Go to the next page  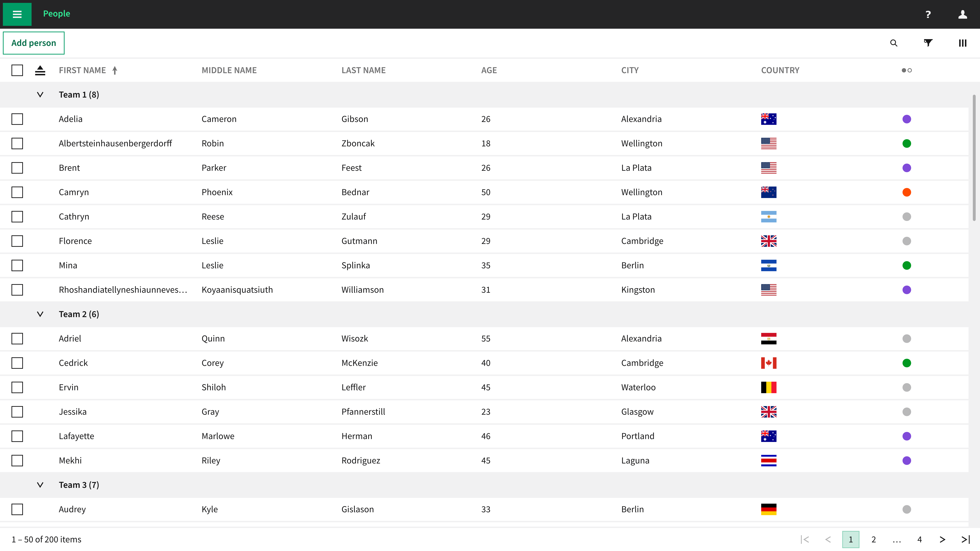coord(942,539)
